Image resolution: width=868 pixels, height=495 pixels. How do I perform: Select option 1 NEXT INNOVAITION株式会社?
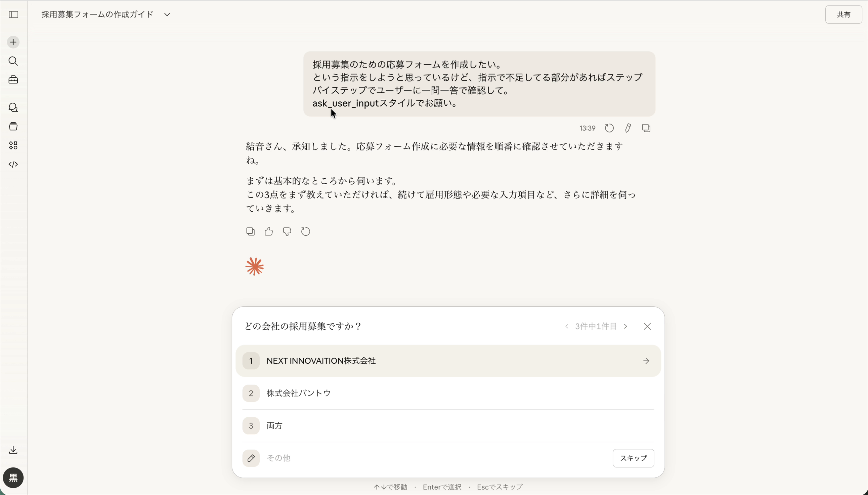448,361
